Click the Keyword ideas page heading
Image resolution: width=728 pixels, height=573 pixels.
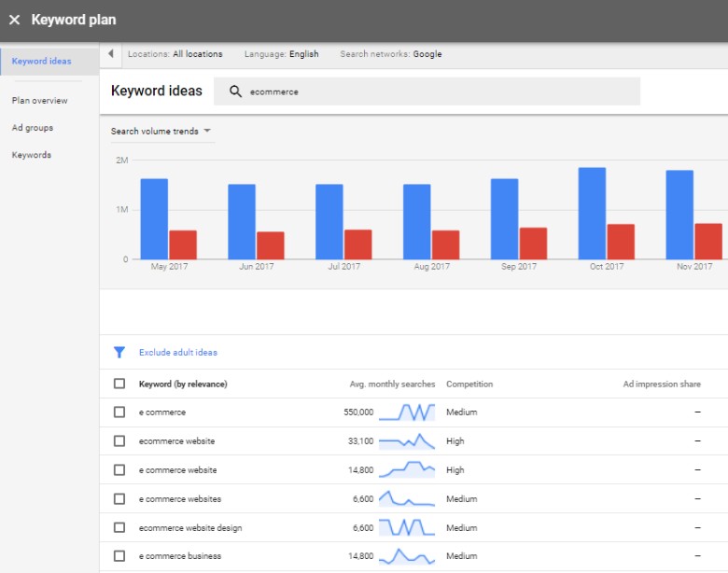coord(157,91)
